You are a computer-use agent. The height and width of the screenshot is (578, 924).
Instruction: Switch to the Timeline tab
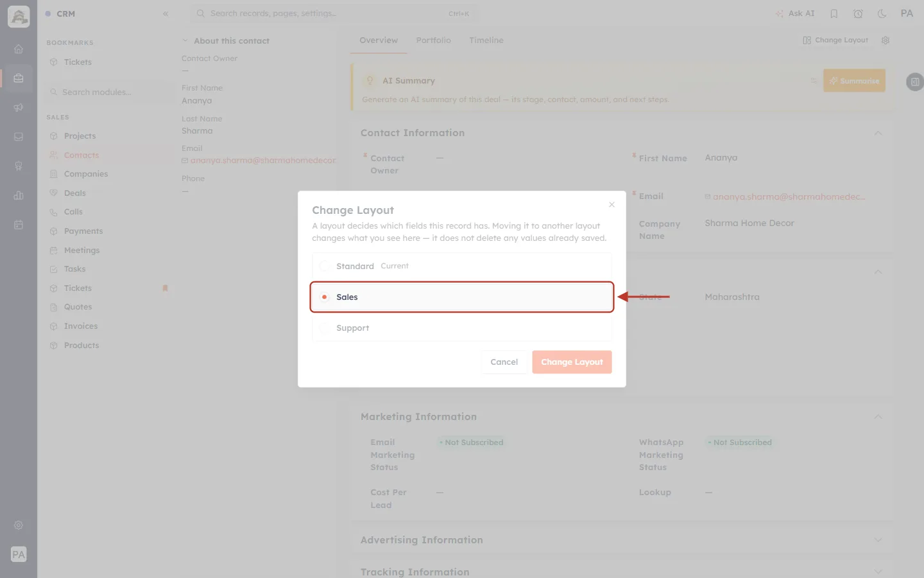click(486, 40)
